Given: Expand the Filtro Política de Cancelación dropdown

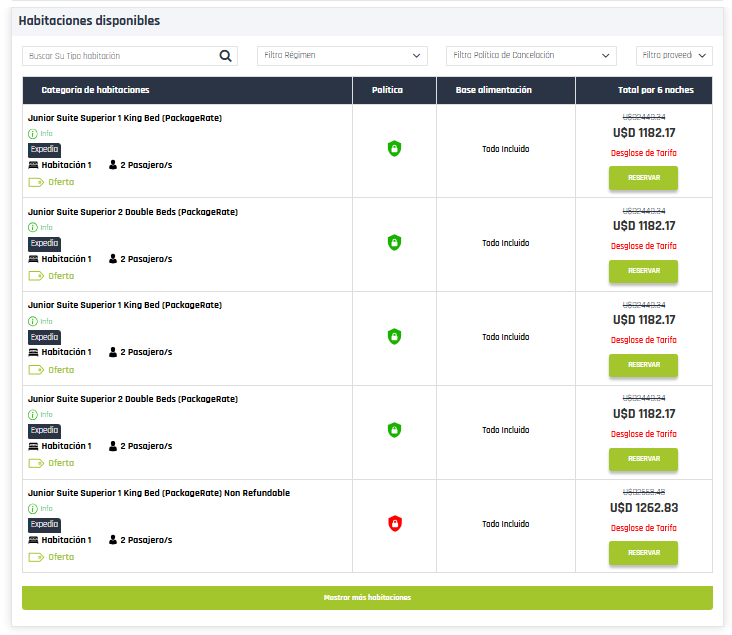Looking at the screenshot, I should click(531, 56).
